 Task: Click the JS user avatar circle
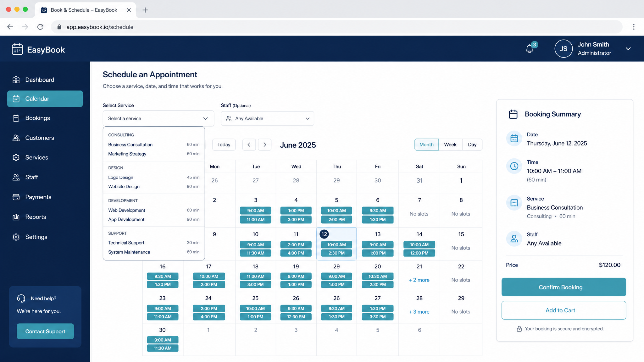tap(563, 49)
